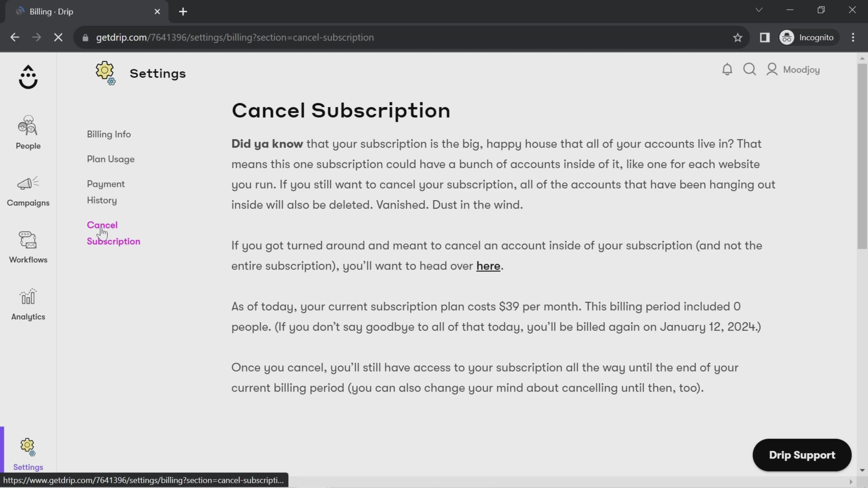Click the browser back navigation button
The image size is (868, 488).
[14, 37]
